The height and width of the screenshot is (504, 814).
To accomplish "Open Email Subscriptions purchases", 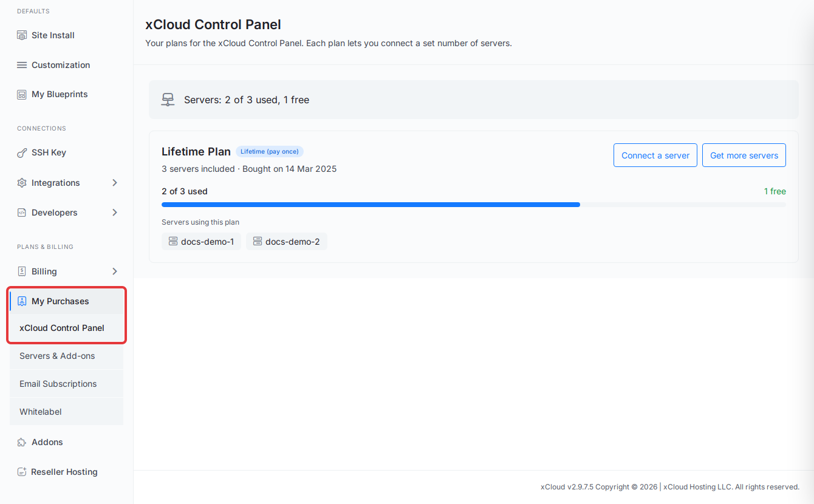I will [x=67, y=384].
